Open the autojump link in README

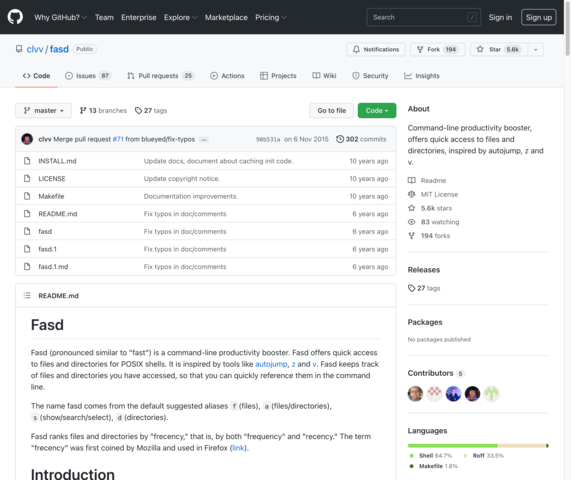pyautogui.click(x=271, y=364)
